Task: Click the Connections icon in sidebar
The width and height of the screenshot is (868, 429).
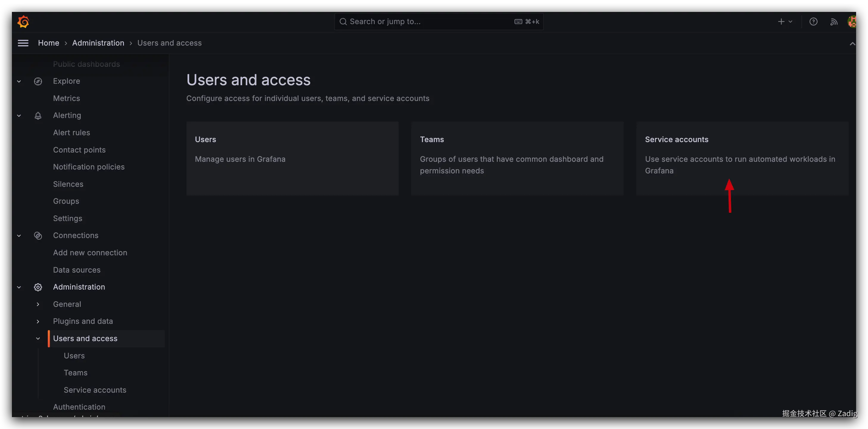Action: tap(38, 236)
